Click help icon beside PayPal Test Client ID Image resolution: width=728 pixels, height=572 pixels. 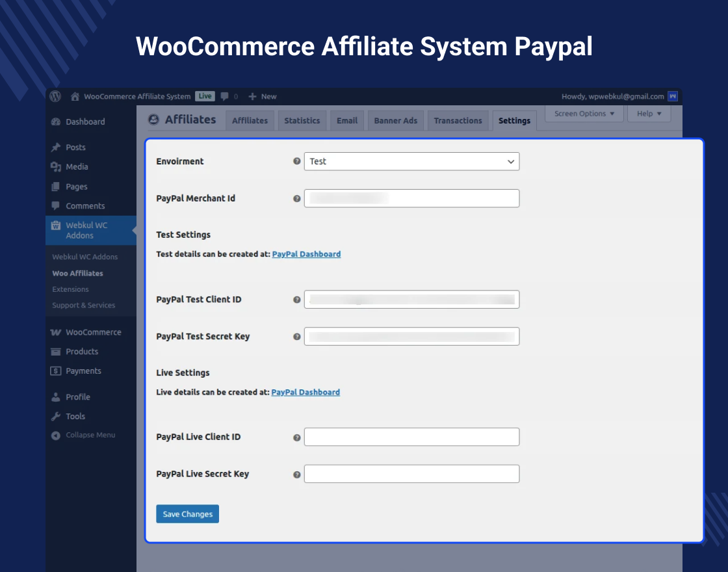(x=297, y=300)
